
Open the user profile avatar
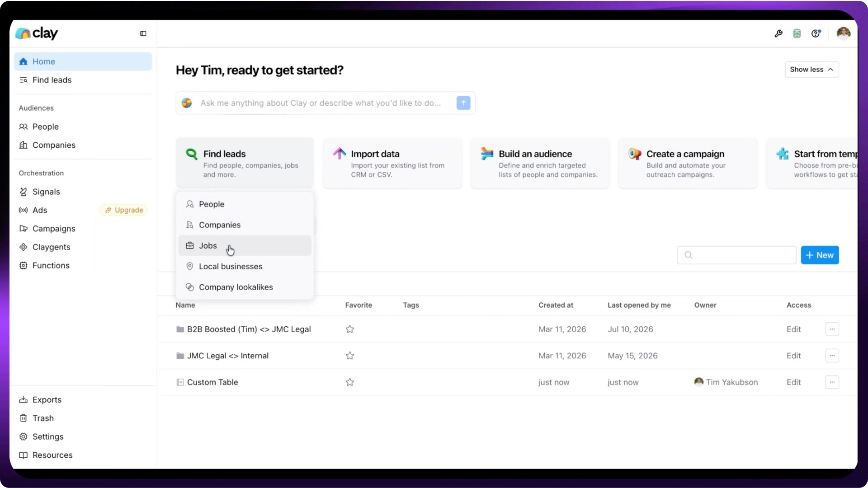pos(844,33)
